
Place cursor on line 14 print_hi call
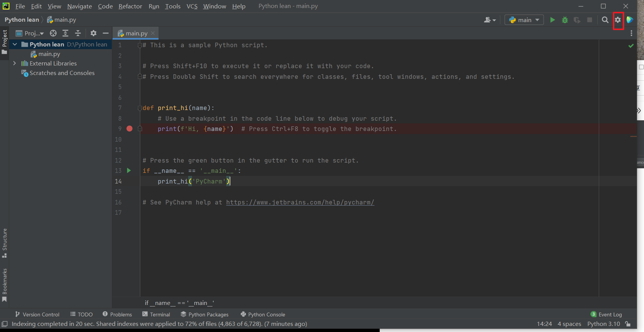[x=194, y=181]
